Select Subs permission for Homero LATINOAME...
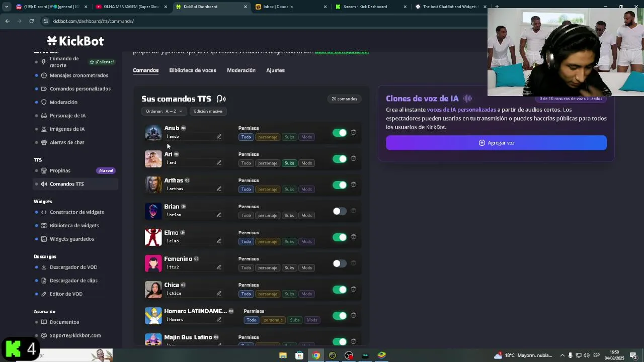Viewport: 644px width, 362px height. [x=295, y=320]
